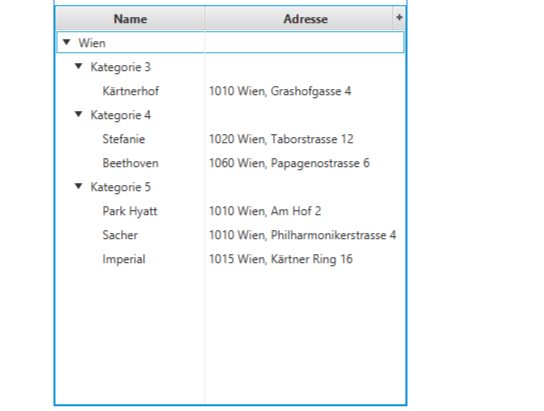Viewport: 544px width, 411px height.
Task: Collapse the Kategorie 5 node
Action: coord(79,186)
